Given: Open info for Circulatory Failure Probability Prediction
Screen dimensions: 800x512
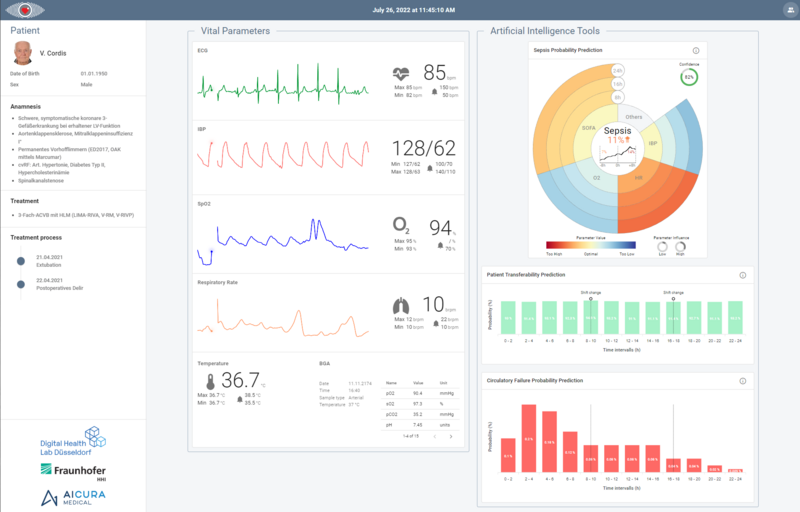Looking at the screenshot, I should pyautogui.click(x=742, y=381).
